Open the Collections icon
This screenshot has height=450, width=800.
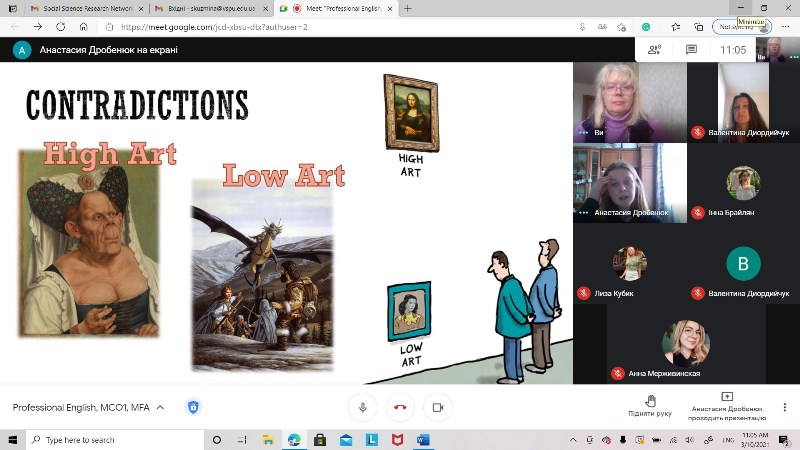pos(698,27)
